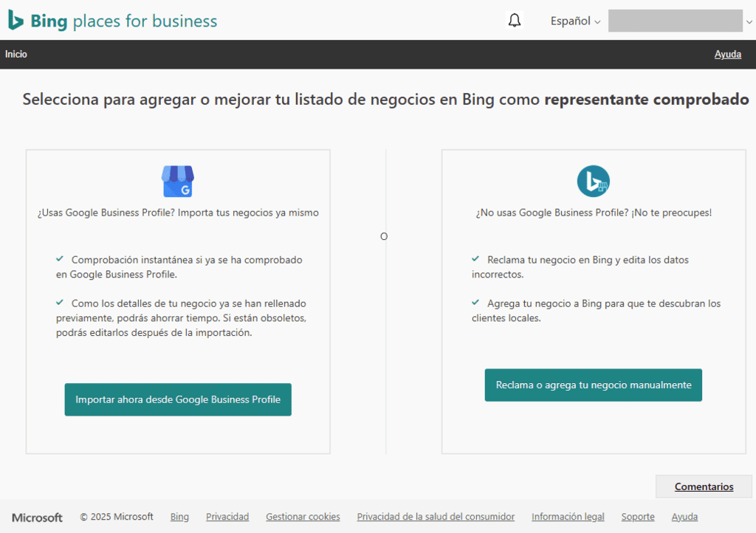Click the 'Comprobación instantánea' bullet text
756x533 pixels.
click(x=179, y=267)
